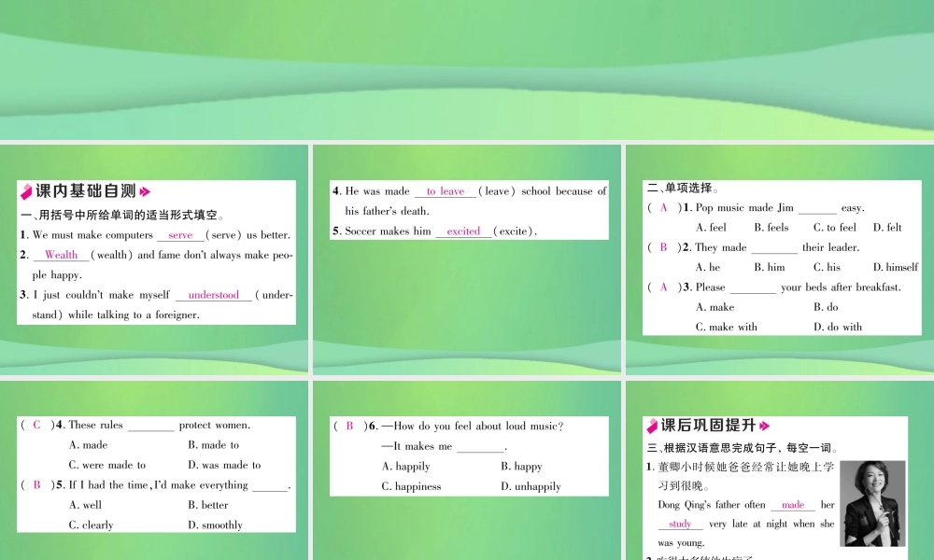The width and height of the screenshot is (934, 560).
Task: Click the instruction 一、用括号中所给单词的适当形式填空
Action: tap(122, 216)
